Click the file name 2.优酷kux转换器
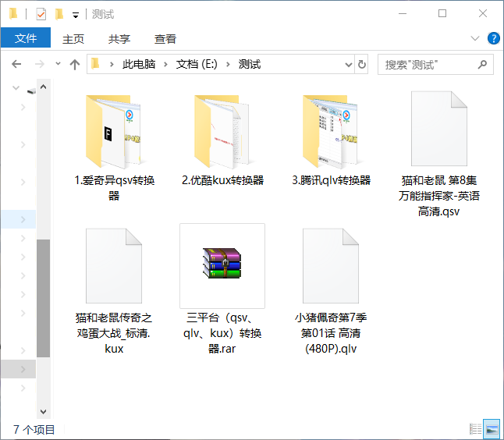 coord(222,180)
